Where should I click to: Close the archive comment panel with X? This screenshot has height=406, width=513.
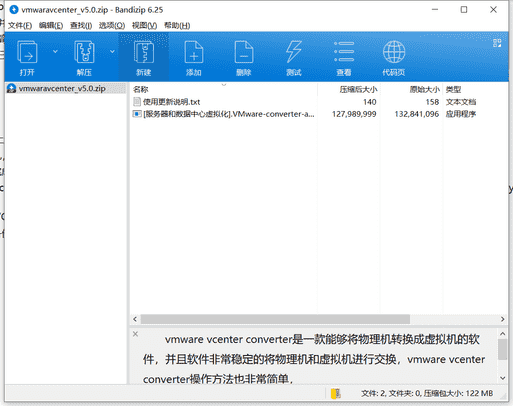[135, 334]
